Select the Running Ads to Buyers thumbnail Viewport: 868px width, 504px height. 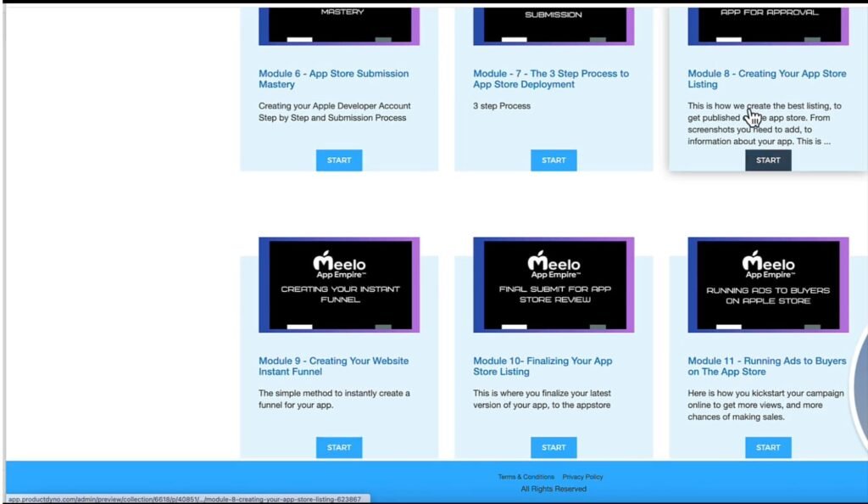768,285
